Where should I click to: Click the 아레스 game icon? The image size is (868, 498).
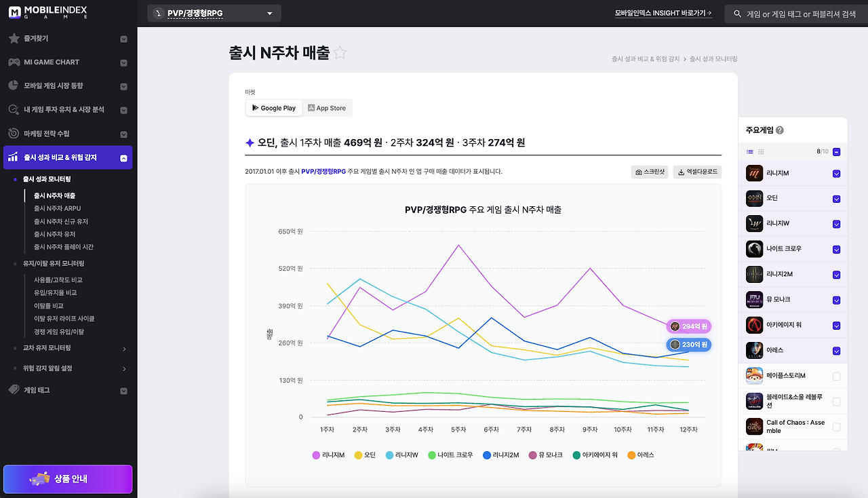click(754, 350)
